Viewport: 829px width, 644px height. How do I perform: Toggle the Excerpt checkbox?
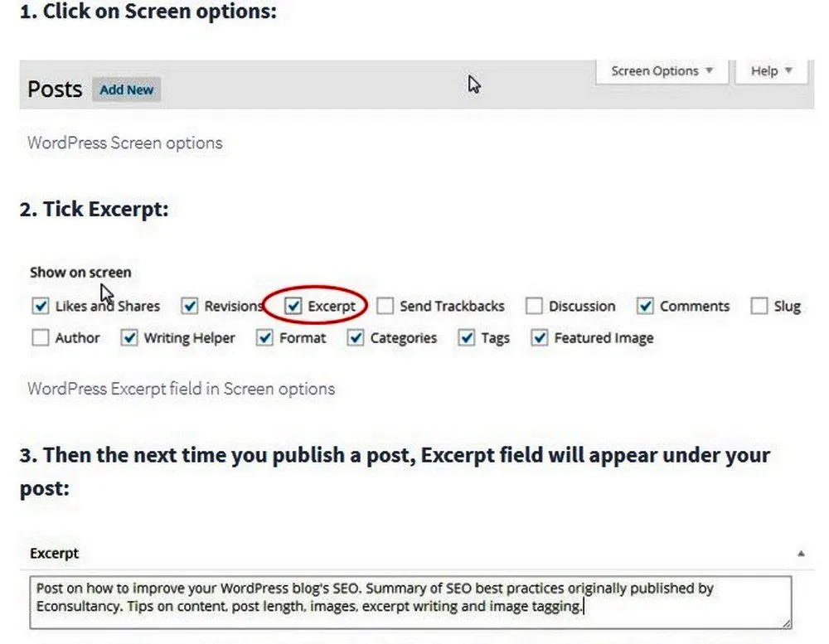(x=293, y=306)
